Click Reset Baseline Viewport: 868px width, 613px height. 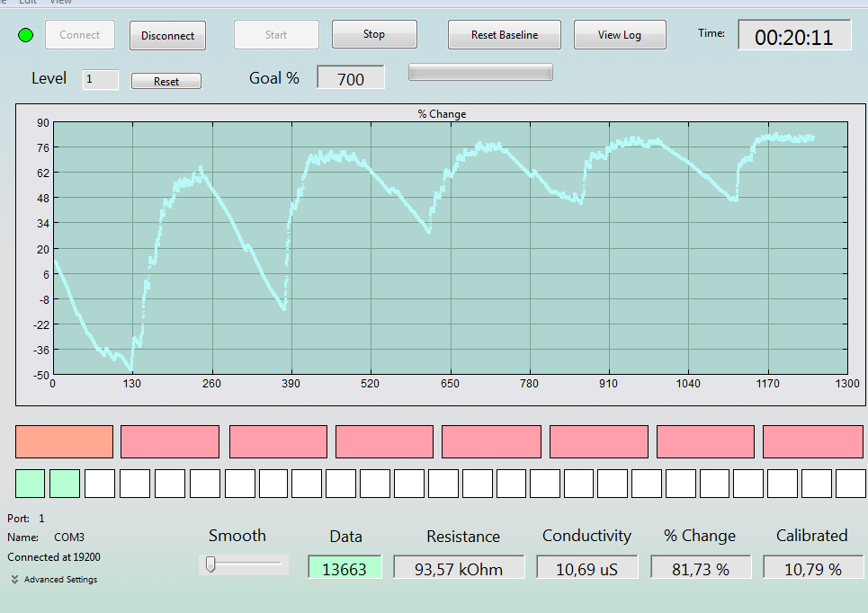[505, 35]
